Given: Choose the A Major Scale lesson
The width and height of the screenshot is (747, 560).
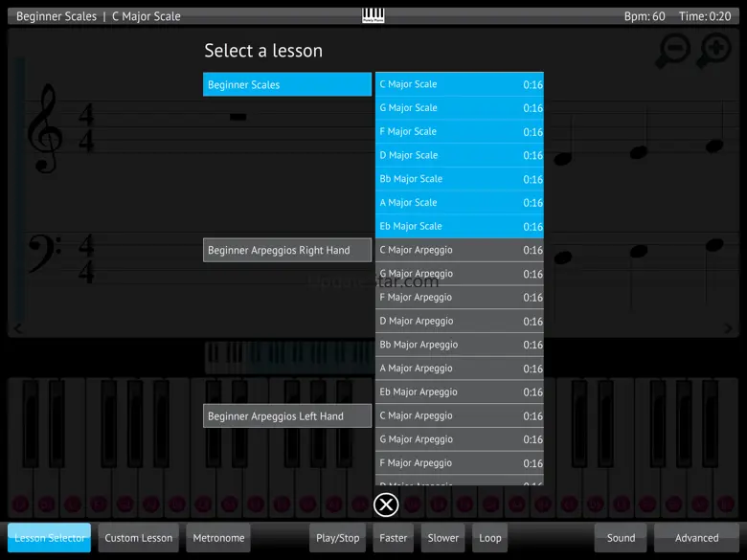Looking at the screenshot, I should 460,203.
